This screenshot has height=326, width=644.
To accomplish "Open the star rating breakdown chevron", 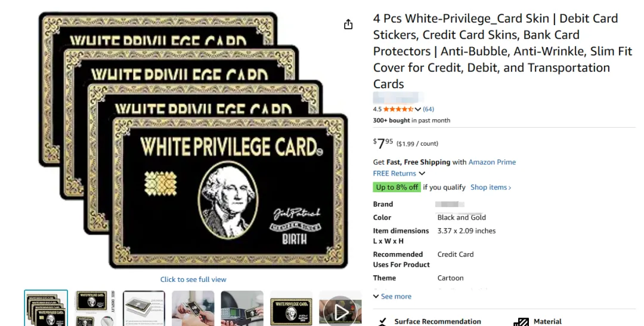I will tap(417, 109).
